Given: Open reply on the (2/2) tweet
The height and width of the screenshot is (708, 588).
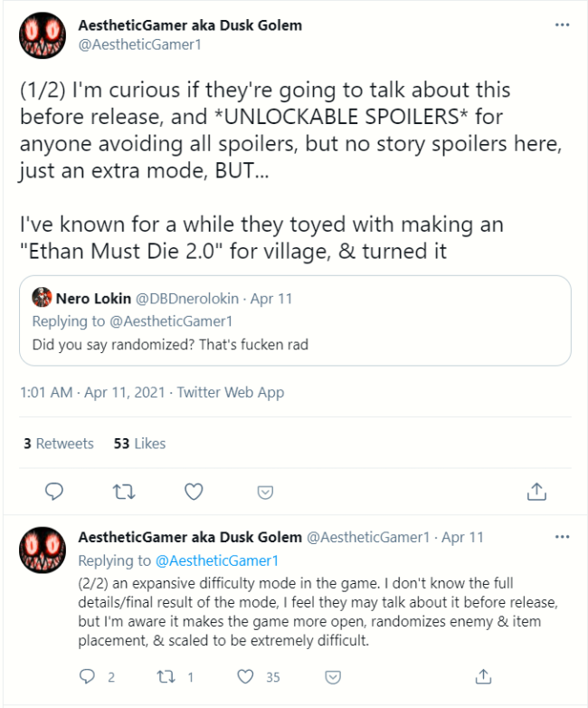Looking at the screenshot, I should (87, 676).
